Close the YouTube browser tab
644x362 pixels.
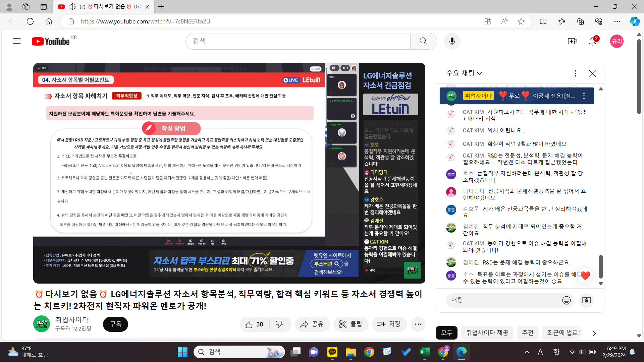pyautogui.click(x=147, y=7)
